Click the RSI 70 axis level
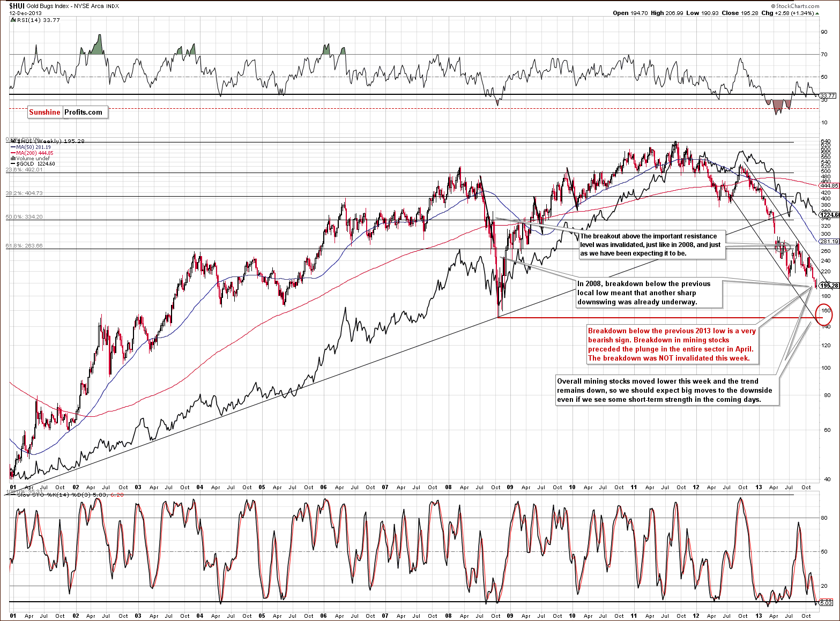 tap(824, 54)
